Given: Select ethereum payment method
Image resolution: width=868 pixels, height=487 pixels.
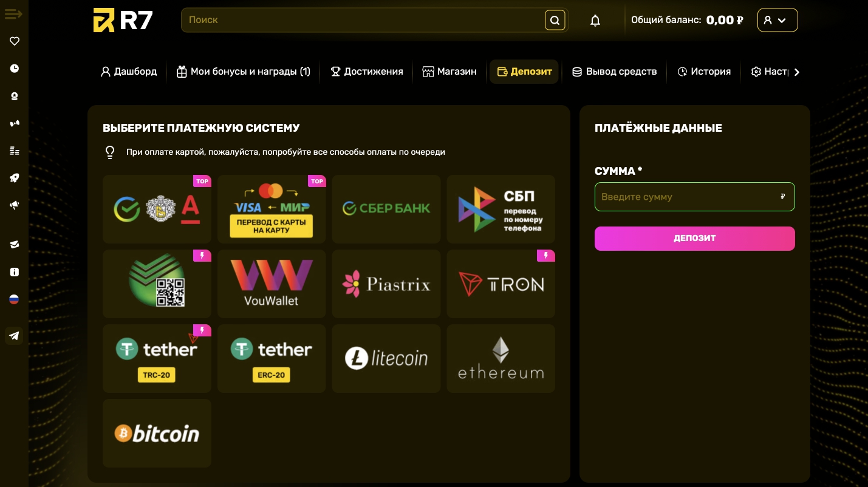Looking at the screenshot, I should (x=501, y=358).
